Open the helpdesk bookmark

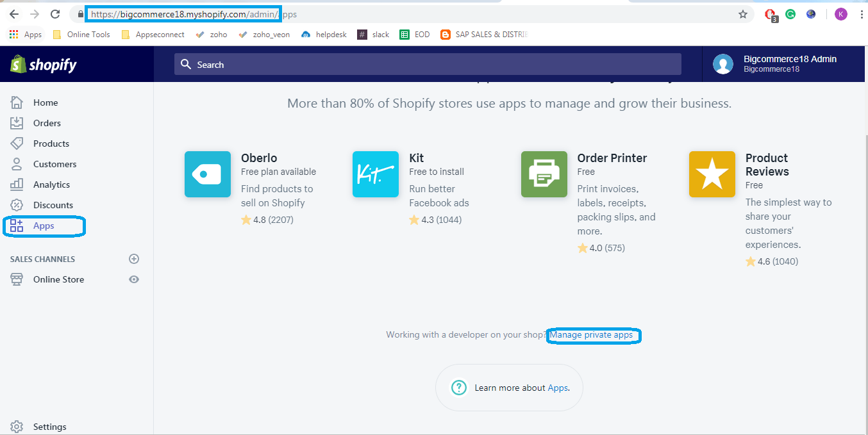324,35
